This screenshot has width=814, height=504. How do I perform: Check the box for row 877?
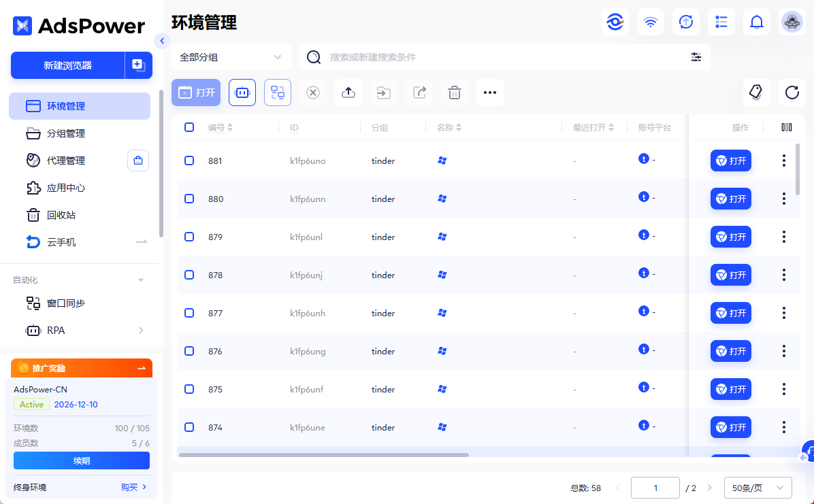pyautogui.click(x=189, y=313)
